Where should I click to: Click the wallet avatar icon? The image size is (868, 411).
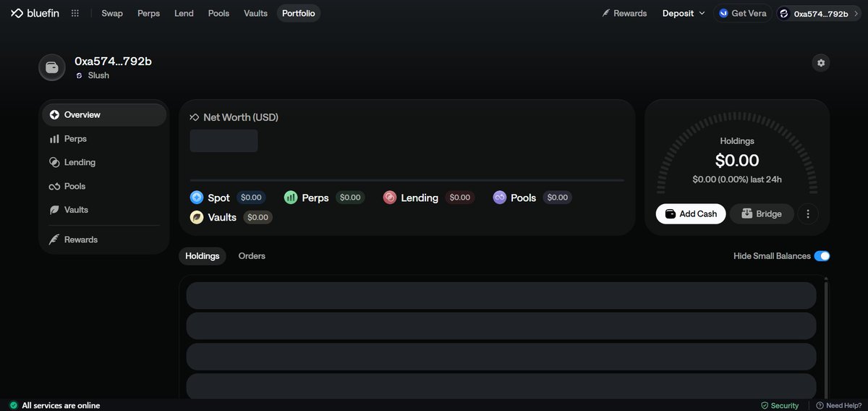click(x=51, y=67)
